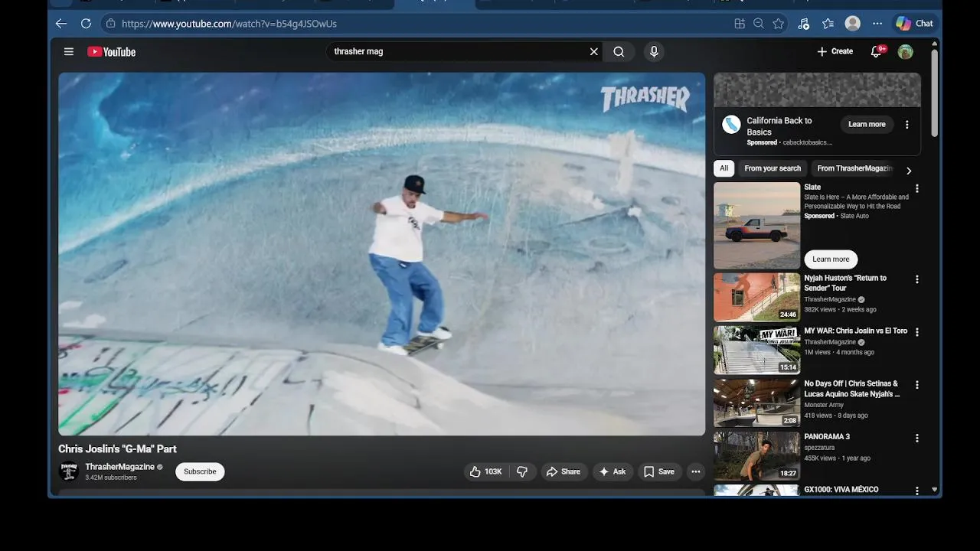Viewport: 980px width, 551px height.
Task: Open the YouTube hamburger guide menu
Action: pyautogui.click(x=69, y=51)
